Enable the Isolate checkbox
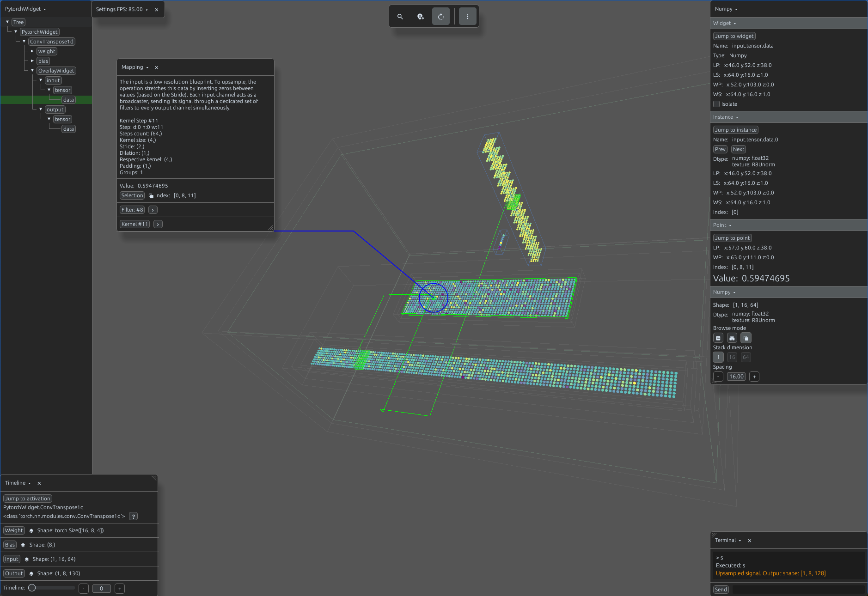 [x=716, y=104]
